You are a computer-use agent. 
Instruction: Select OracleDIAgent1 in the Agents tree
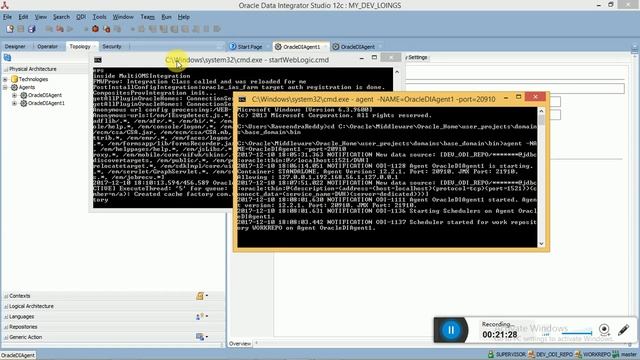point(46,103)
